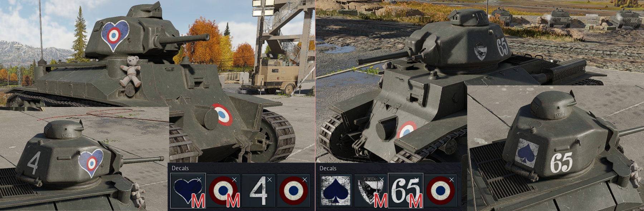
Task: Remove the right panel roundel decal via X
Action: 452,180
